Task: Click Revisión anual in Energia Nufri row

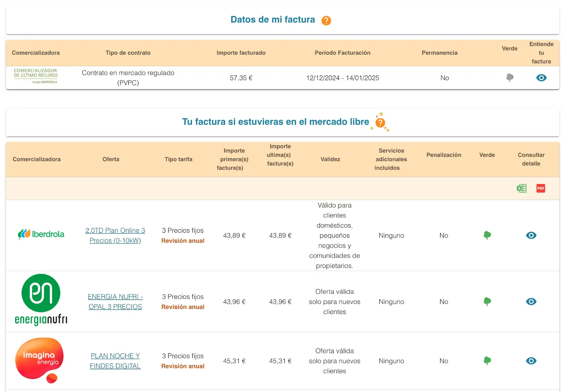Action: [183, 307]
